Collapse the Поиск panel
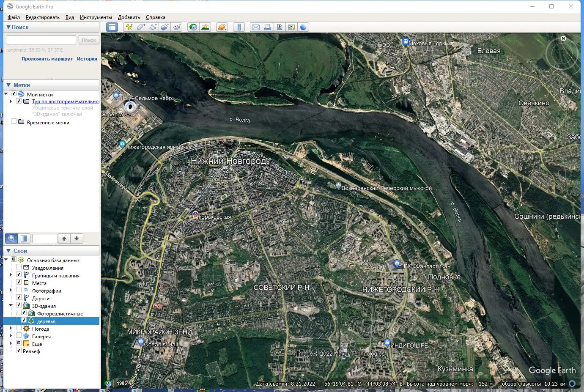Viewport: 584px width, 392px height. point(8,27)
